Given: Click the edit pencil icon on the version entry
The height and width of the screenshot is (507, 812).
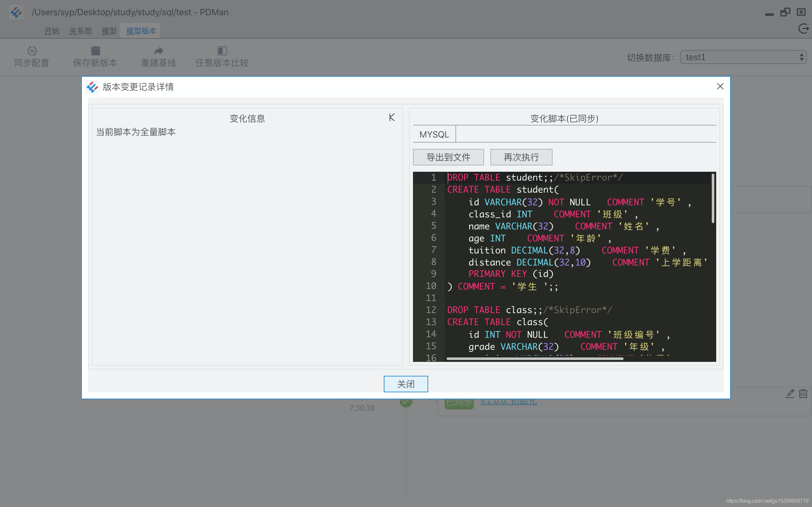Looking at the screenshot, I should point(789,393).
